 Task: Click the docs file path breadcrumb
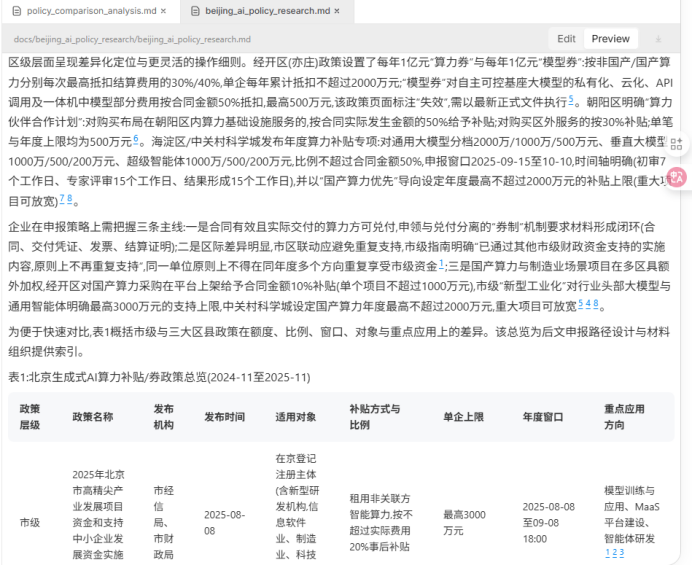pyautogui.click(x=132, y=39)
